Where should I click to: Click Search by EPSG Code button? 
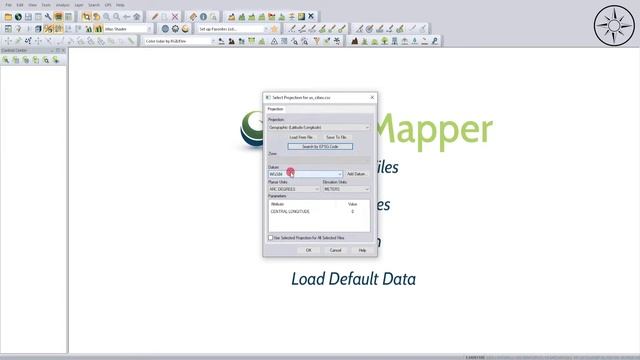click(320, 147)
